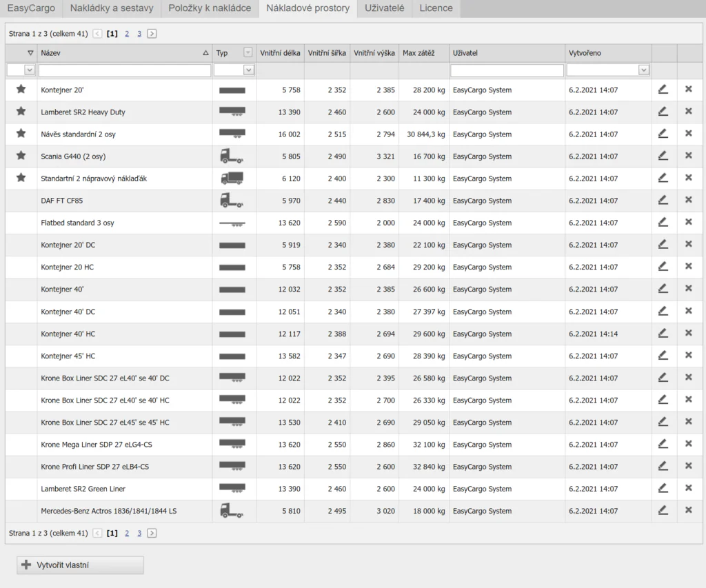
Task: Open the Licence tab
Action: (x=436, y=8)
